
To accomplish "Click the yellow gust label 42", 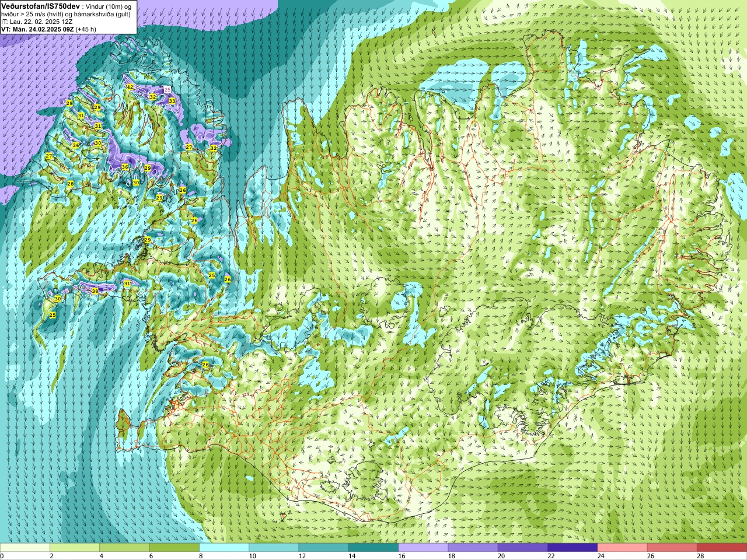I will [130, 87].
